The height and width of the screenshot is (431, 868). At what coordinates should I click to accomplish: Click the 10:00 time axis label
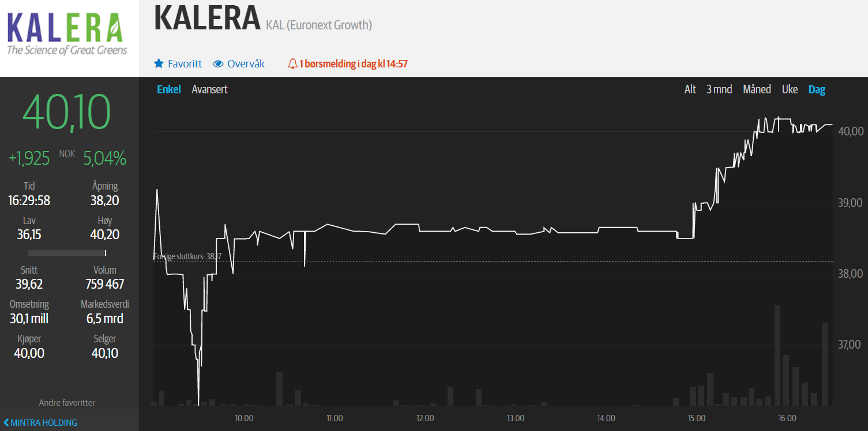click(244, 418)
